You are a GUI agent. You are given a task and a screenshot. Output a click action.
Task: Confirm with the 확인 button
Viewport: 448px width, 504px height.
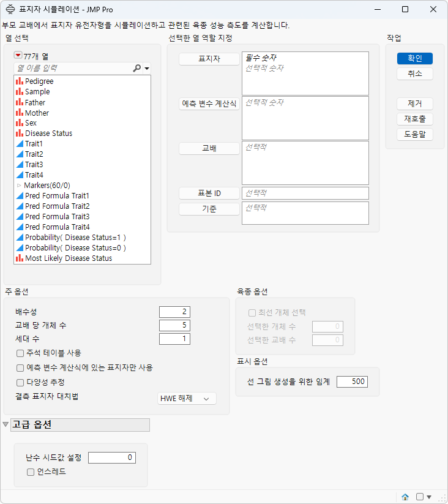(x=414, y=58)
